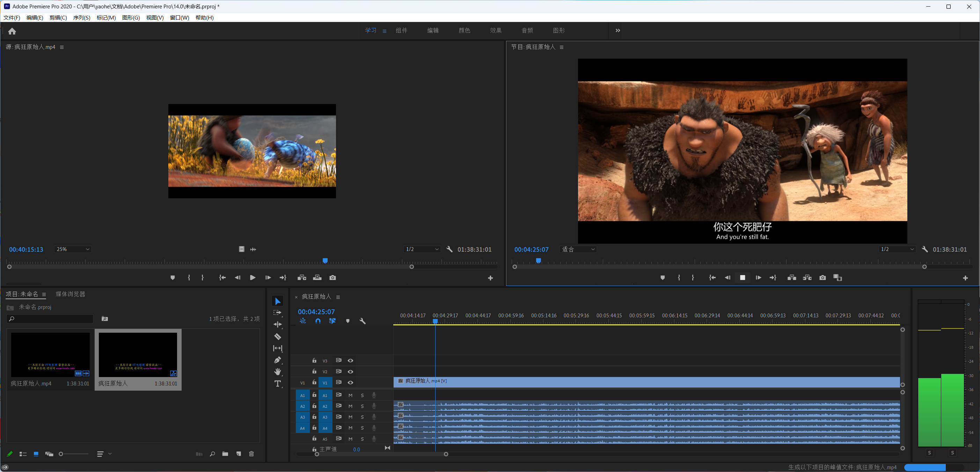Click the Ripple Edit tool
This screenshot has width=980, height=472.
point(278,324)
